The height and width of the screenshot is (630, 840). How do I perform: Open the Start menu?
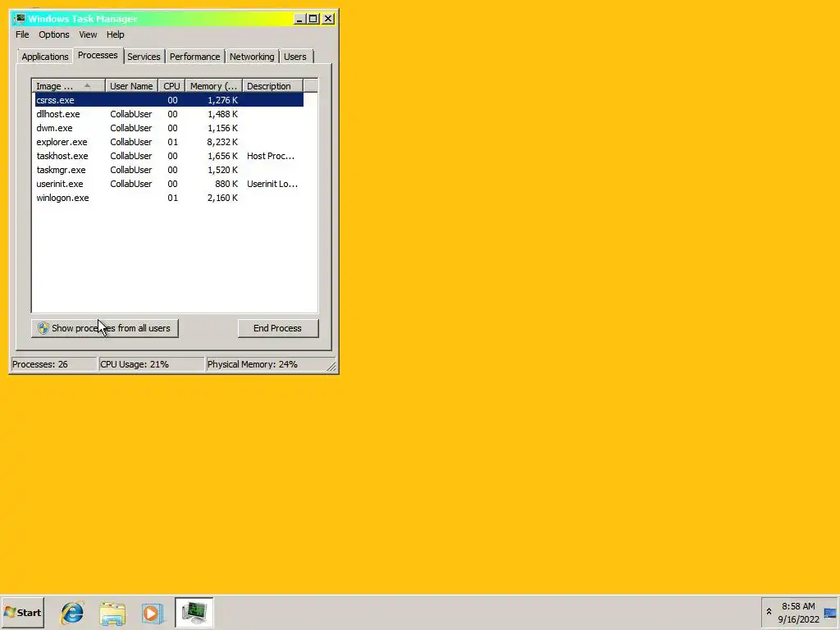coord(22,612)
